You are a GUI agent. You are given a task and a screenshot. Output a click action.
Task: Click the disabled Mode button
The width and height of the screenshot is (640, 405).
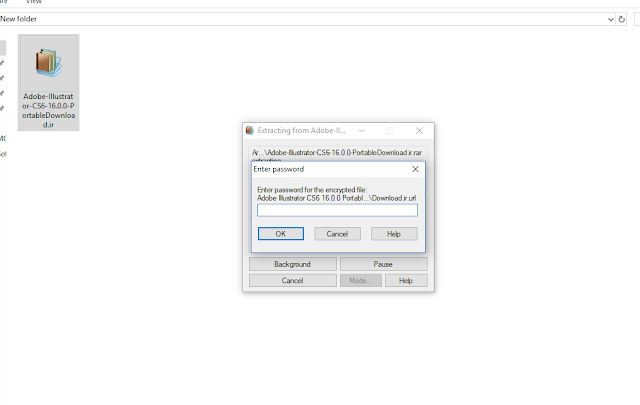click(361, 280)
